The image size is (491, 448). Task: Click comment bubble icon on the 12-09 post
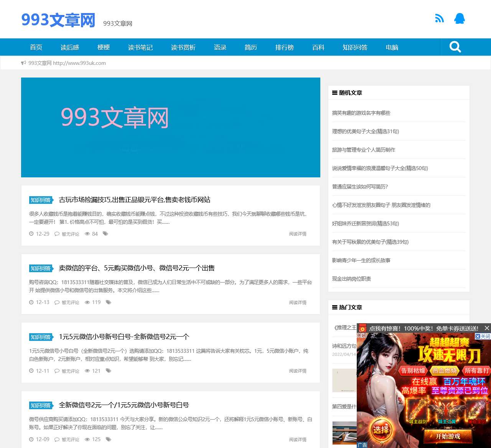click(57, 440)
